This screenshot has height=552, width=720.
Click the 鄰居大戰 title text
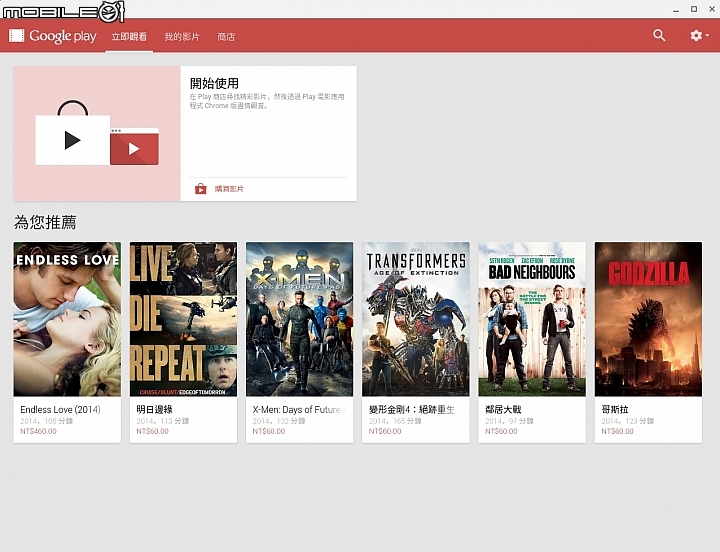pos(503,409)
